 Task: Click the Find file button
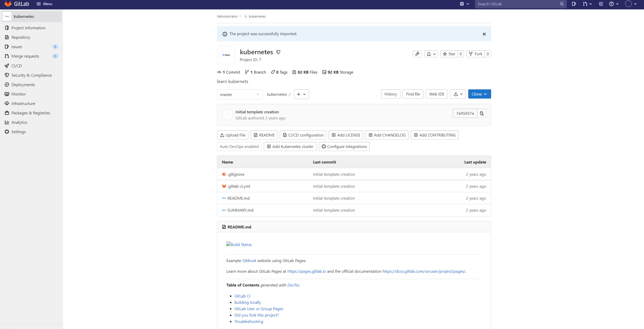click(413, 94)
